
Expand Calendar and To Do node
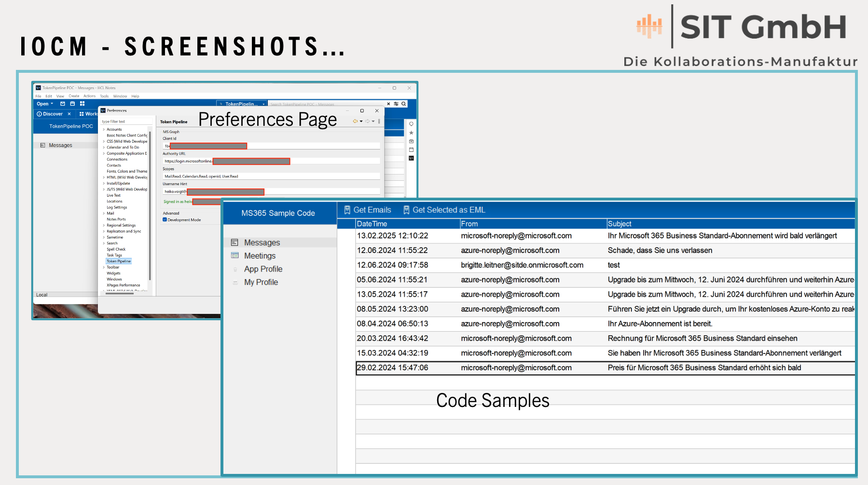(x=103, y=148)
